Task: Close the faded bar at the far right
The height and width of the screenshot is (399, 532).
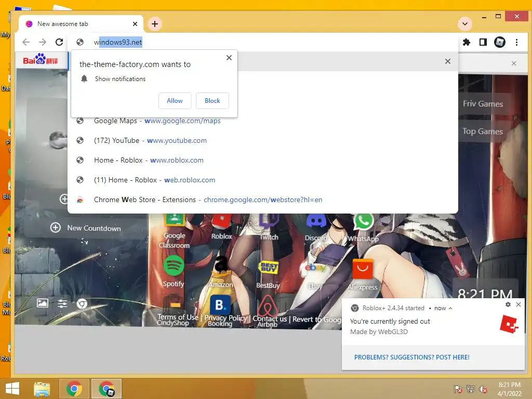Action: [514, 63]
